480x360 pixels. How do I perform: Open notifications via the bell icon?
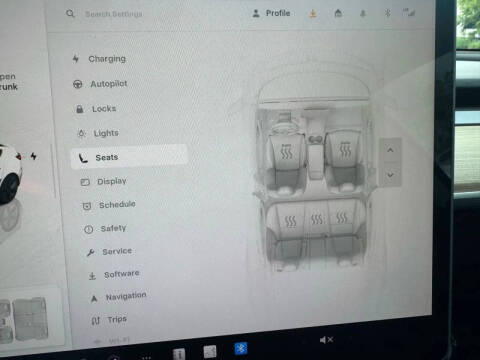[x=363, y=13]
